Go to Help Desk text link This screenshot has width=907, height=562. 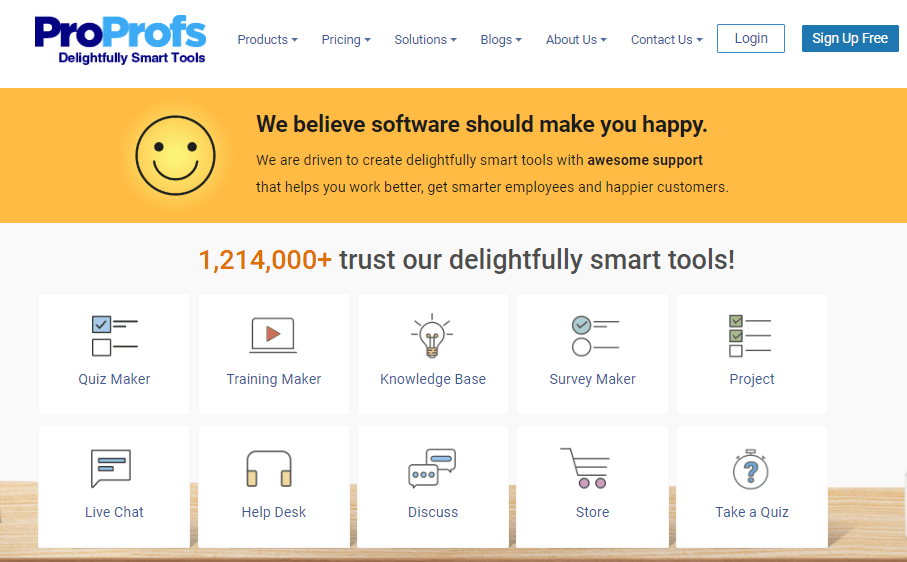[x=274, y=512]
